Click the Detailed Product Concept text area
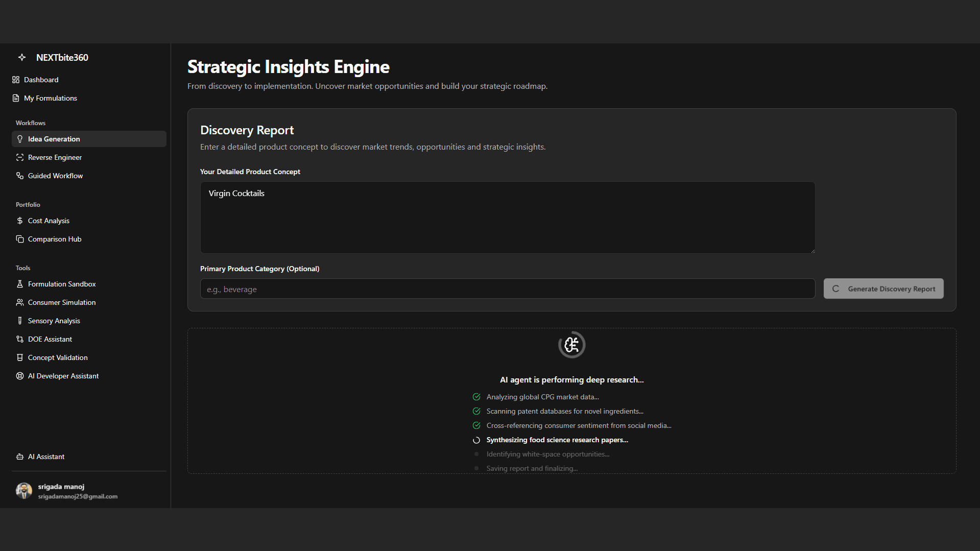The width and height of the screenshot is (980, 551). (x=507, y=218)
